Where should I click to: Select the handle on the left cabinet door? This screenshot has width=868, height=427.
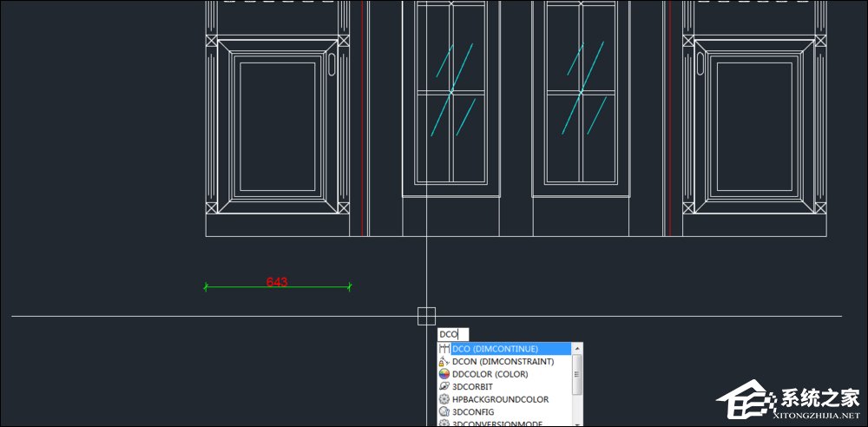pos(331,63)
